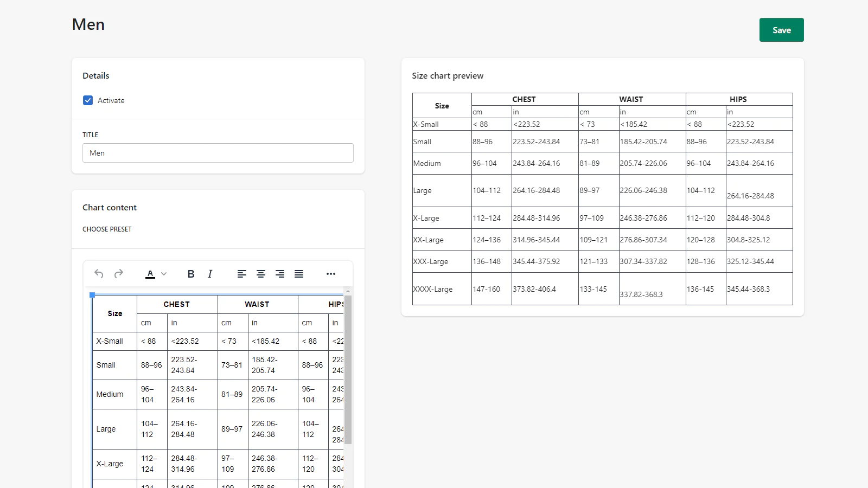Viewport: 868px width, 488px height.
Task: Open the text color dropdown chevron
Action: point(164,274)
